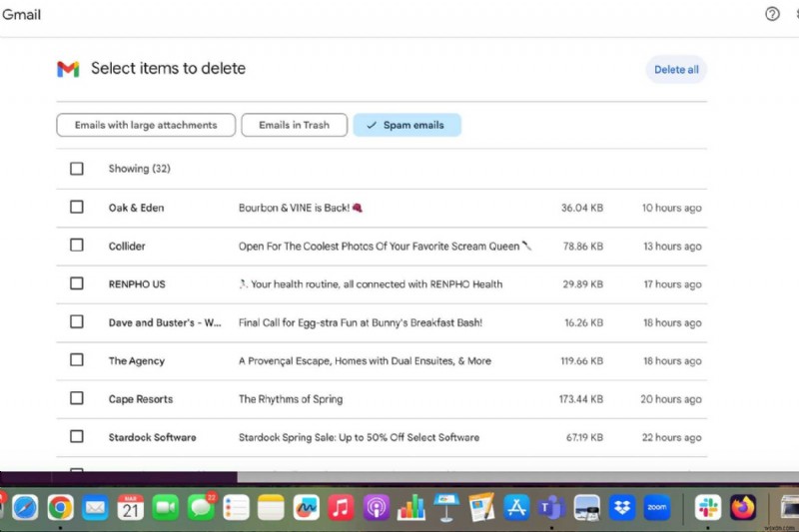Open the Bunny's Breakfast Bash email subject
The height and width of the screenshot is (532, 799).
(x=361, y=322)
